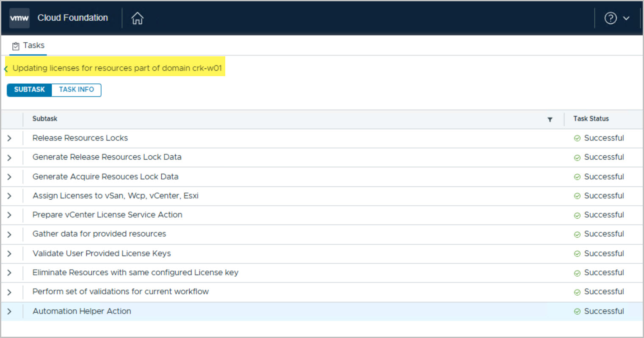This screenshot has height=338, width=644.
Task: Click the Tasks clipboard icon
Action: (x=16, y=46)
